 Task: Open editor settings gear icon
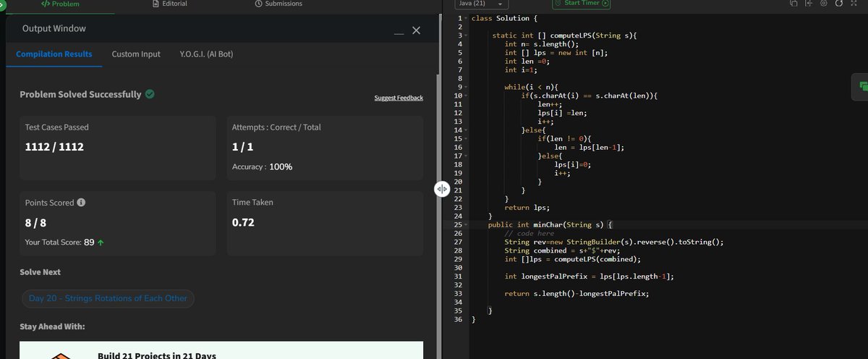[824, 4]
